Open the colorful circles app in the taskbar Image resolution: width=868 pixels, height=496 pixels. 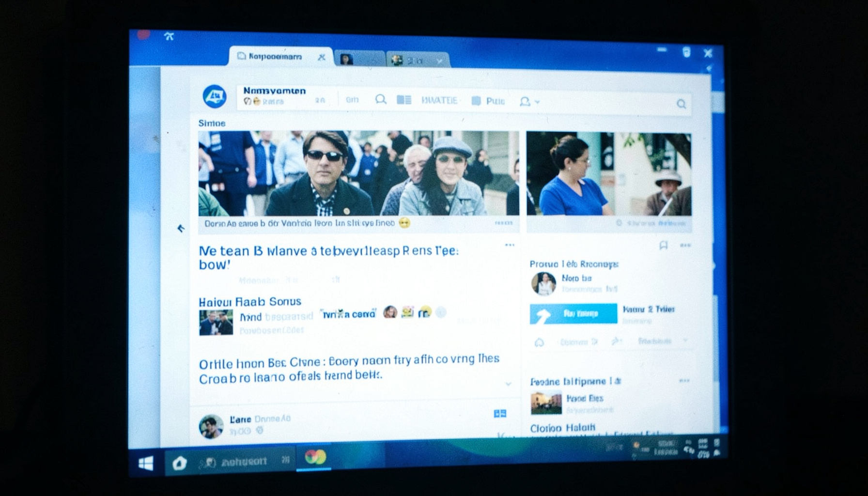[x=315, y=457]
